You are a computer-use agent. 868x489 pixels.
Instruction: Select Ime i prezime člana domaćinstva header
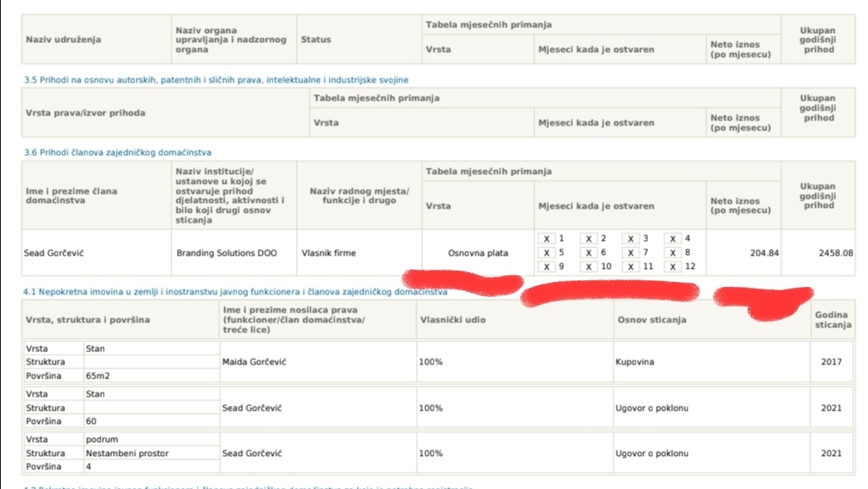(72, 195)
